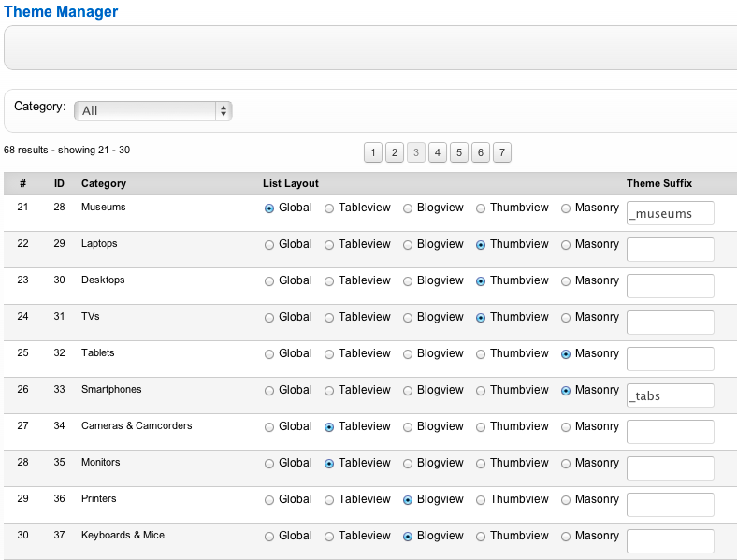737x560 pixels.
Task: Set Laptops layout to Masonry
Action: pyautogui.click(x=566, y=245)
